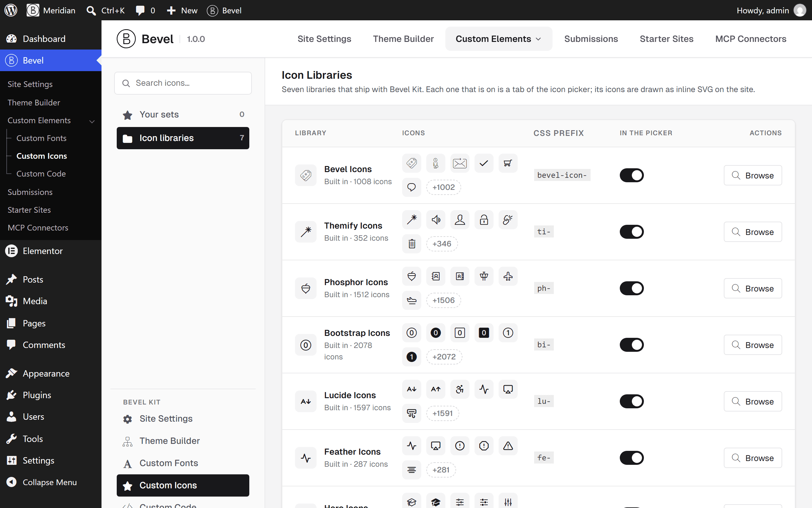The image size is (812, 508).
Task: Select the Icon libraries entry with count 7
Action: 183,138
